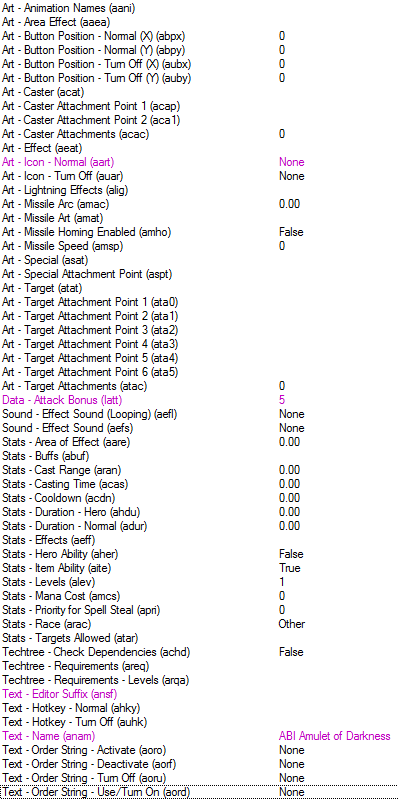Click Stats - Cooldown (acdn) row

click(x=199, y=498)
